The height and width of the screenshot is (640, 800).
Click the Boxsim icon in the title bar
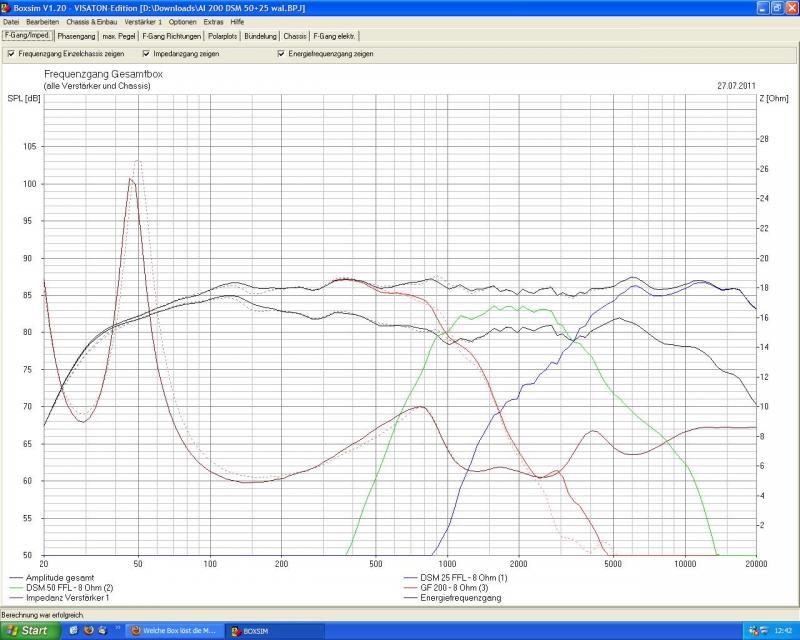(x=6, y=7)
